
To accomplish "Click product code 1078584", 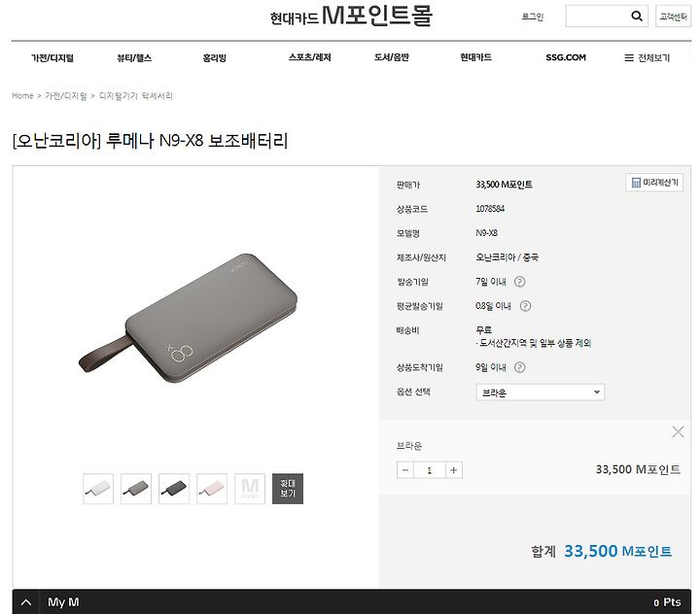I will [x=490, y=208].
